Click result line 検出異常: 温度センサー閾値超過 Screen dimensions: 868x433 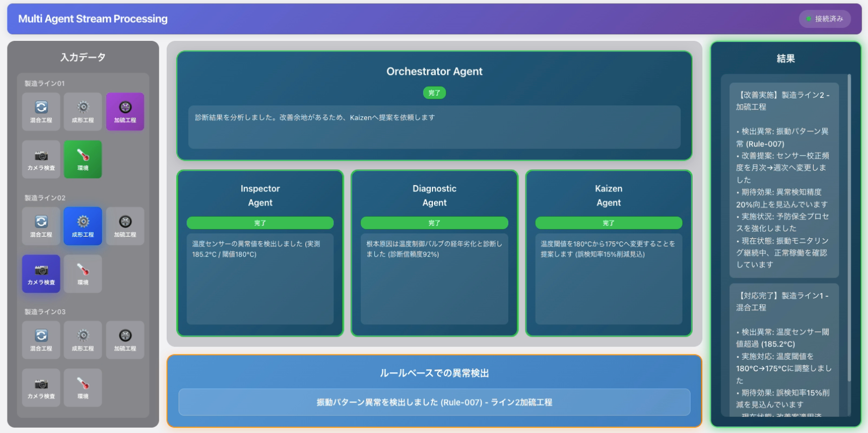click(782, 338)
